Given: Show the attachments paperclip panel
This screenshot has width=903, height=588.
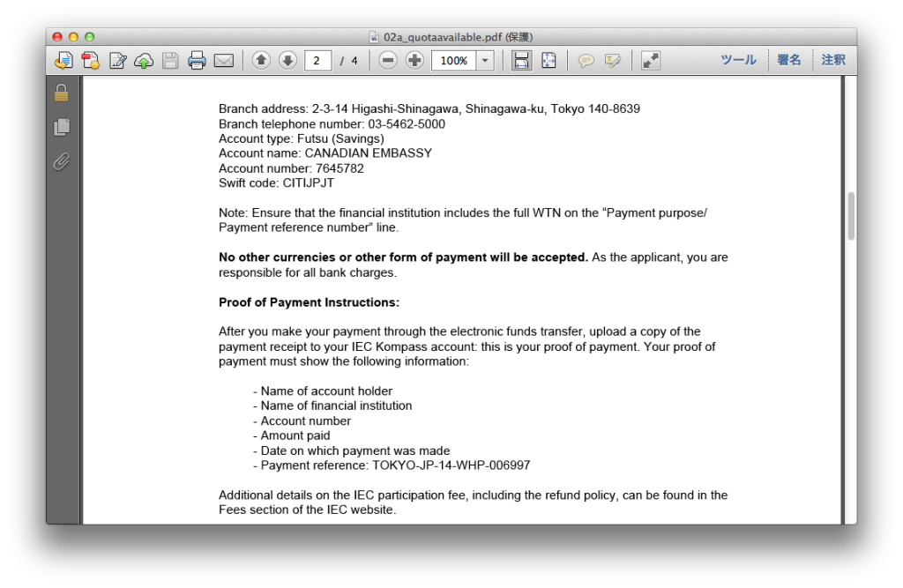Looking at the screenshot, I should click(x=61, y=161).
